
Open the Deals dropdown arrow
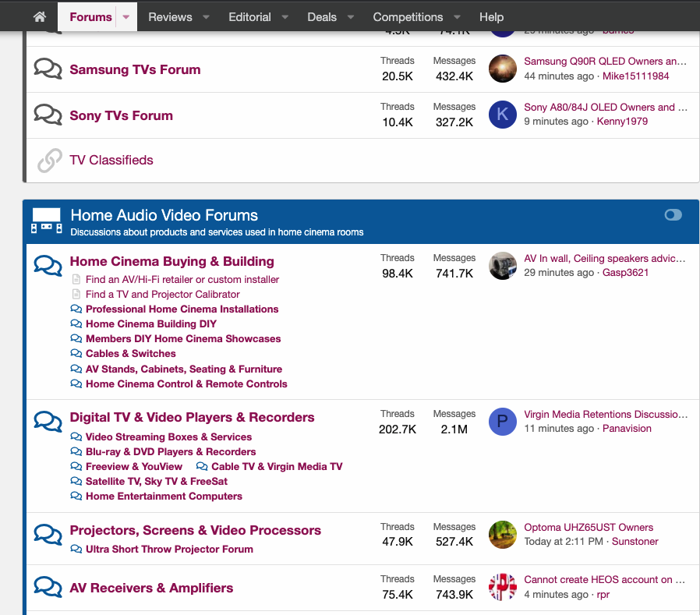pos(351,17)
